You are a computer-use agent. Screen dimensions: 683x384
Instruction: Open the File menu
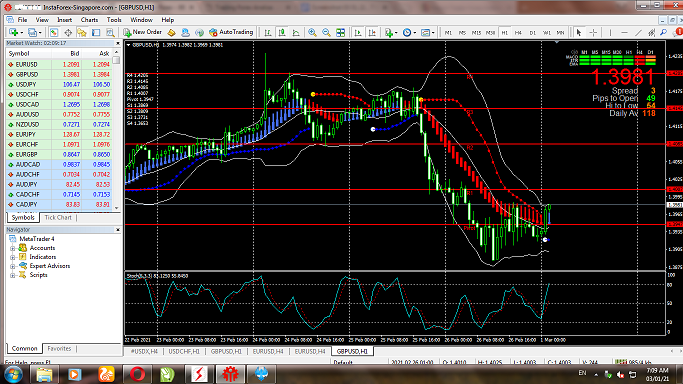[22, 20]
